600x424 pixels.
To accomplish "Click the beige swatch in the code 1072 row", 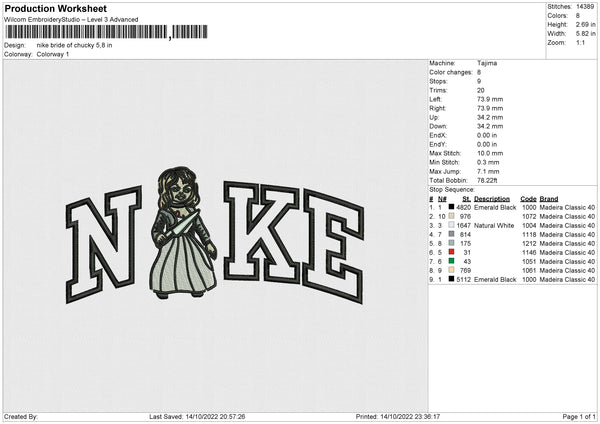I will 452,216.
